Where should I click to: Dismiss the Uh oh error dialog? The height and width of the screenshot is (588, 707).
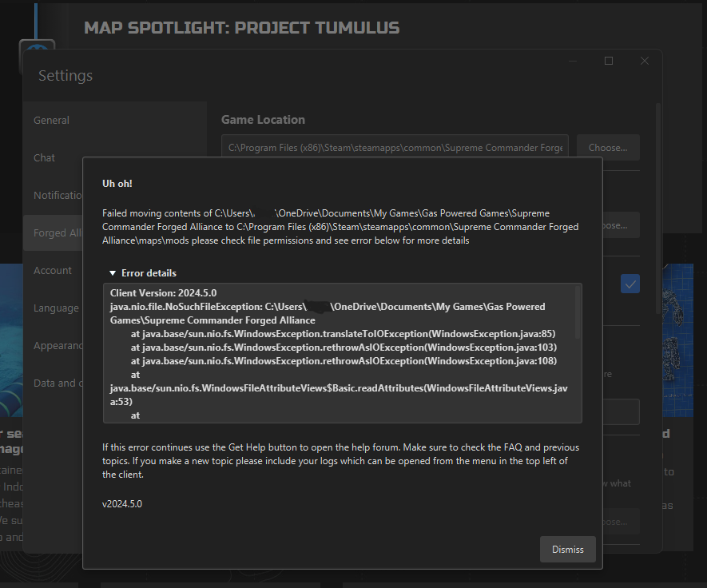(568, 549)
